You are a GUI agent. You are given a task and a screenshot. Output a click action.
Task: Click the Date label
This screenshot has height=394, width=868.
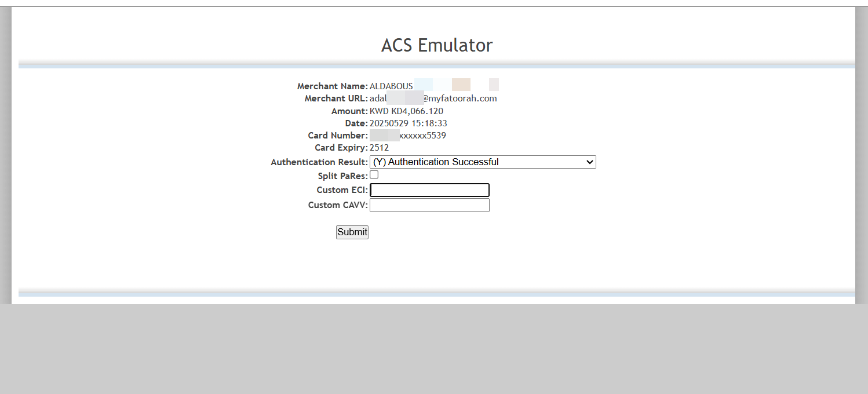click(x=356, y=123)
